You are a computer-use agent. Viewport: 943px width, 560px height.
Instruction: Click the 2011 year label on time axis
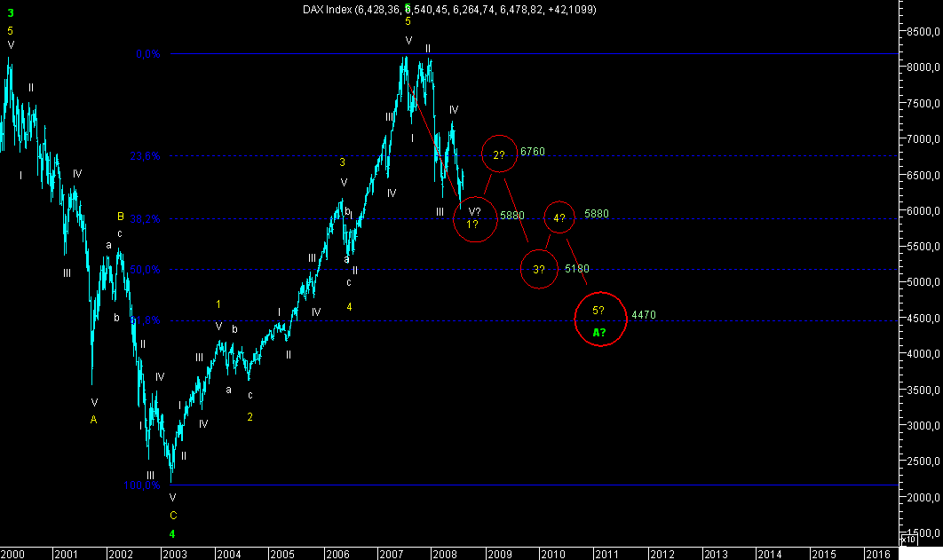tap(606, 554)
